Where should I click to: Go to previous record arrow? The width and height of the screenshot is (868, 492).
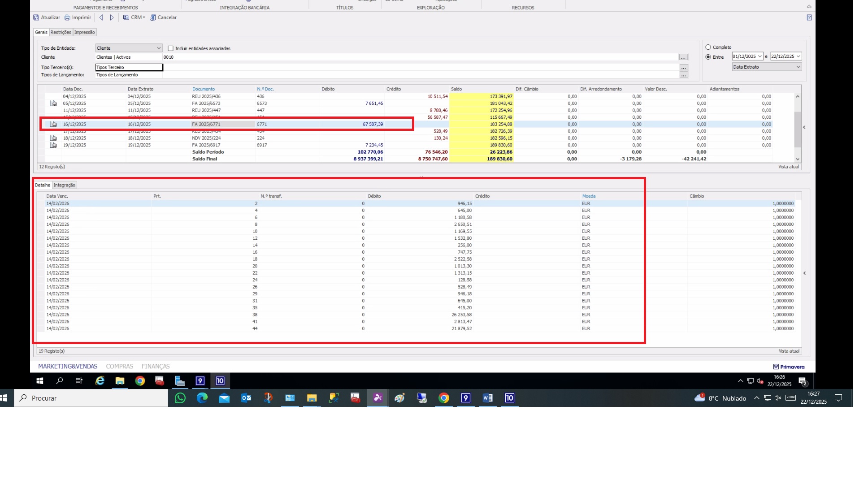(x=101, y=17)
